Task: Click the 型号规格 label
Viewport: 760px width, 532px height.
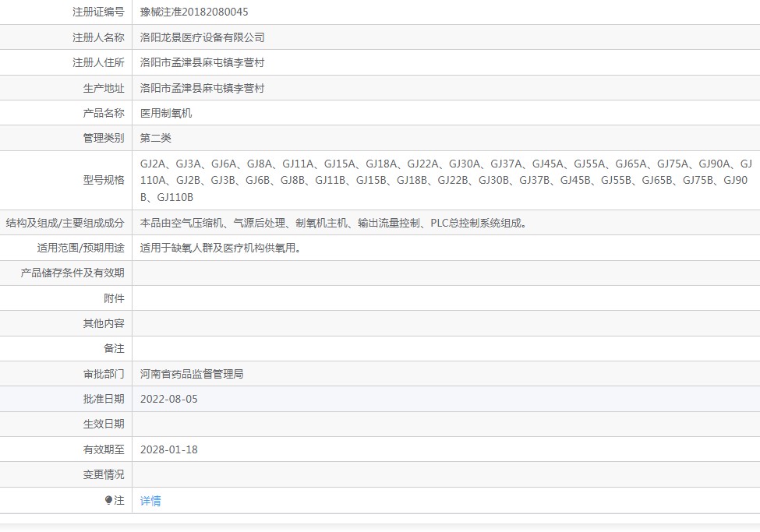Action: click(104, 180)
